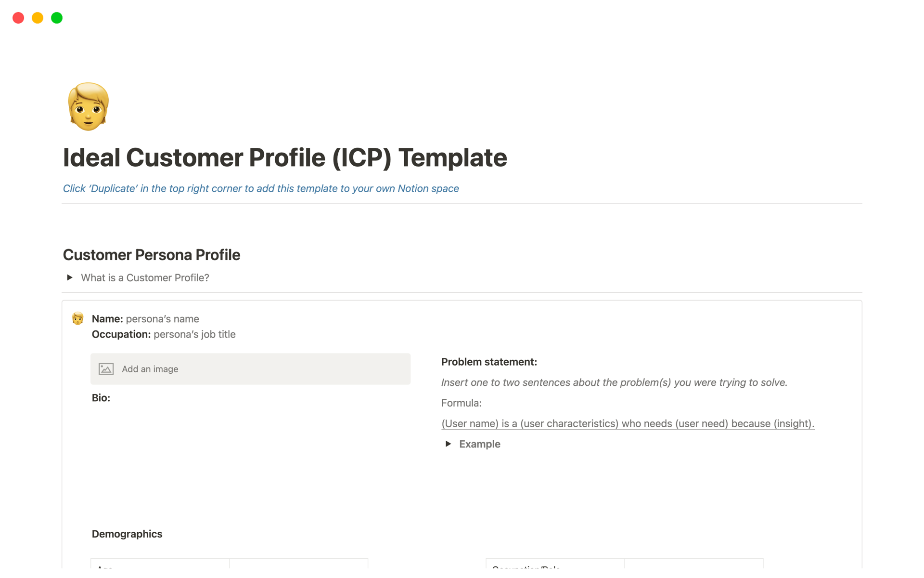Image resolution: width=924 pixels, height=578 pixels.
Task: Click the 'Bio:' field to edit it
Action: pyautogui.click(x=101, y=398)
